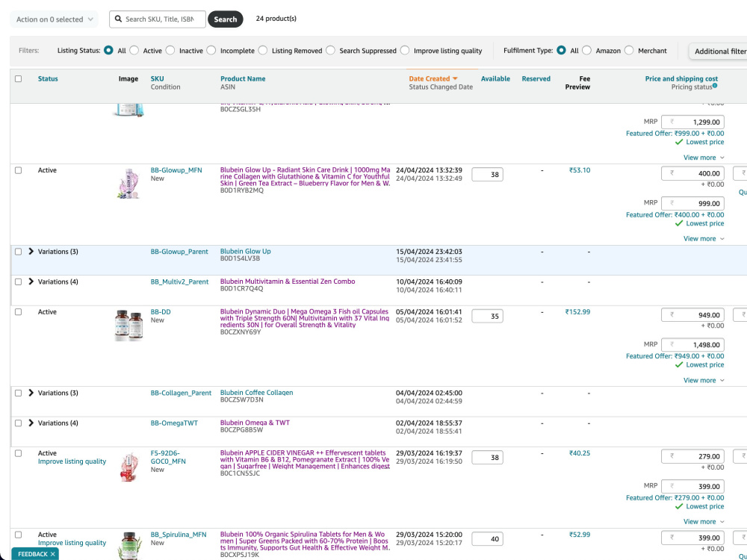Expand variations of BB-Collagen_Parent
The image size is (747, 560).
(x=31, y=393)
